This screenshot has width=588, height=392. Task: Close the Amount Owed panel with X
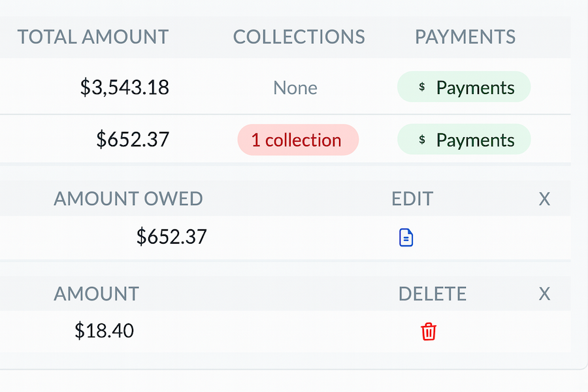pos(544,199)
